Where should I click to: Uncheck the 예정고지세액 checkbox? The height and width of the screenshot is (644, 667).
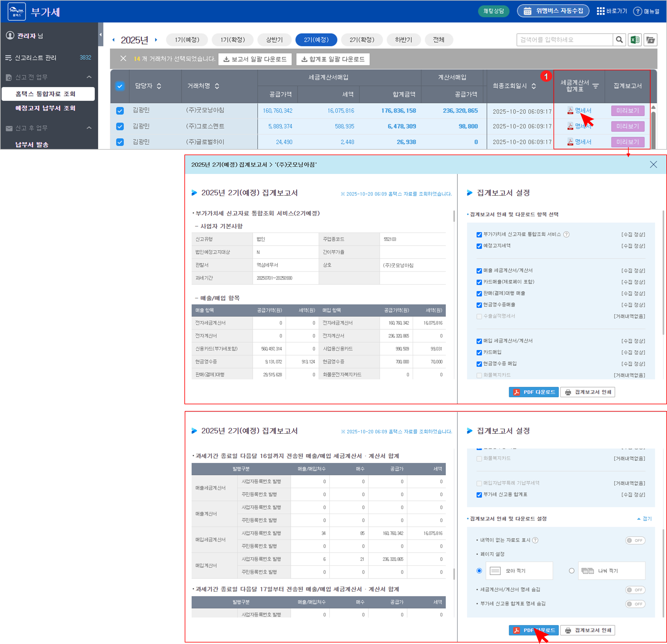479,246
